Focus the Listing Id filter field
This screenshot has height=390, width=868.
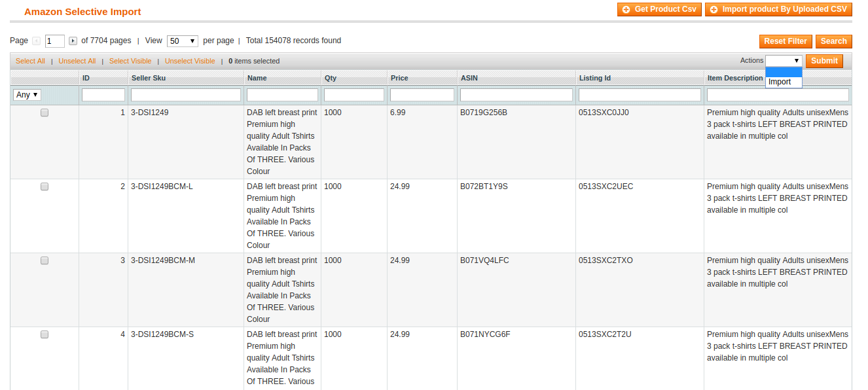[x=640, y=95]
